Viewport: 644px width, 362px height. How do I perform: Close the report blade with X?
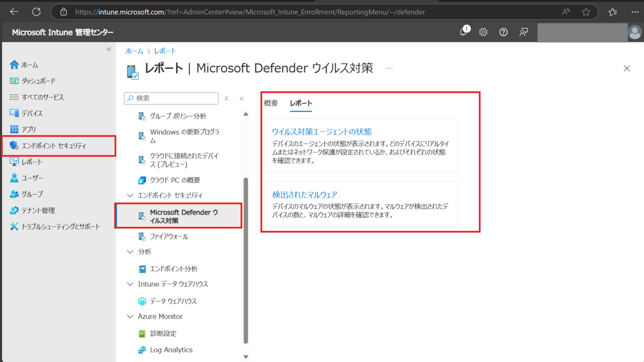[x=627, y=68]
